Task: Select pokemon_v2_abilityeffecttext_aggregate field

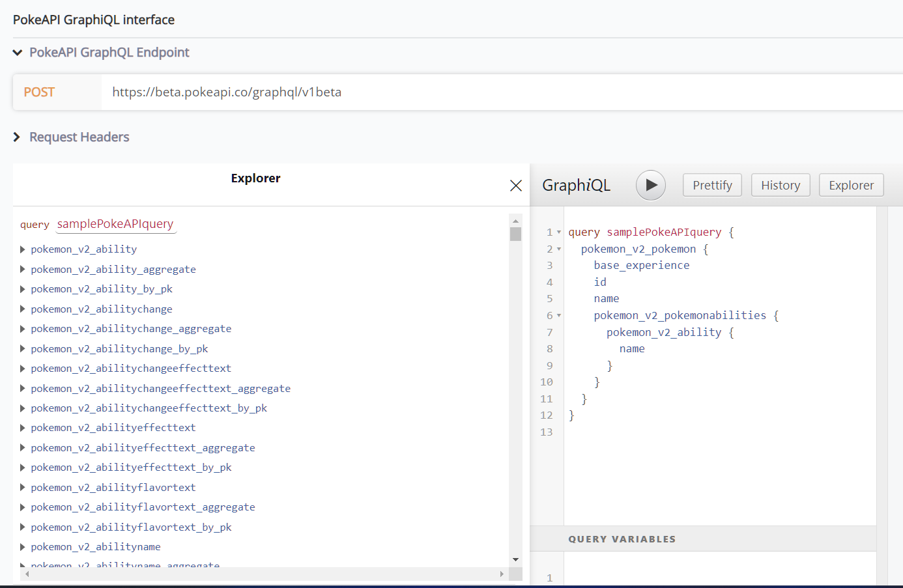Action: tap(143, 447)
